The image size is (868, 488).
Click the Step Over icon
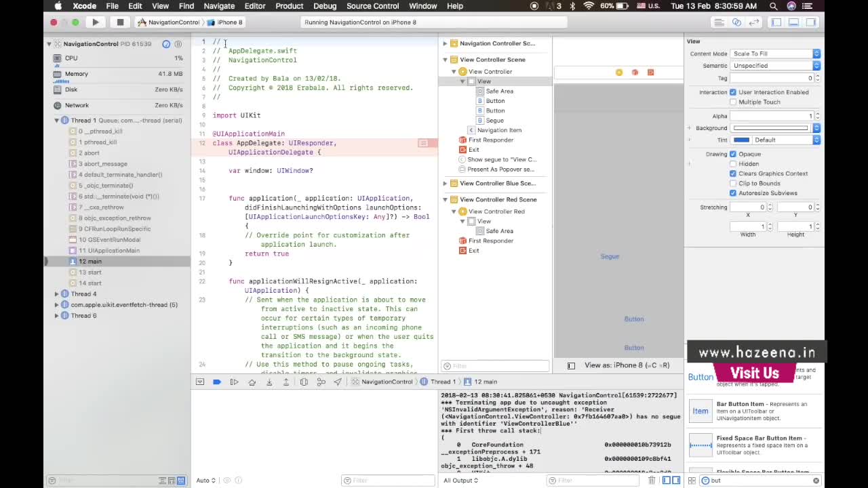tap(252, 382)
